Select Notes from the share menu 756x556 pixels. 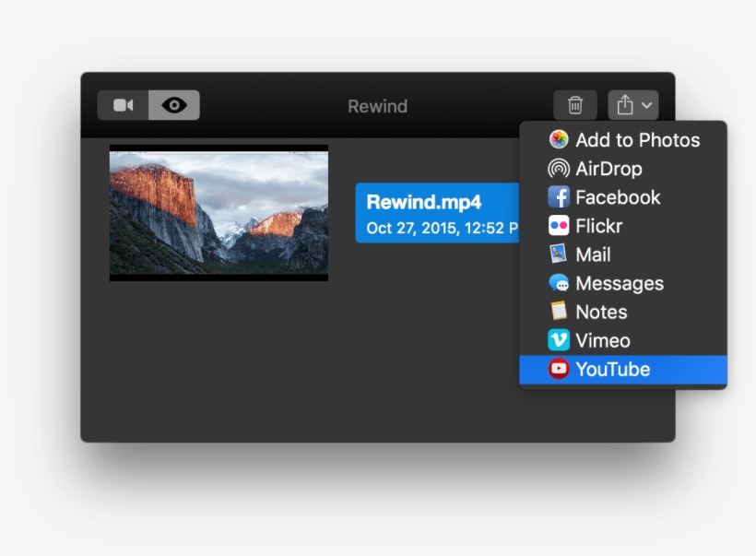623,312
